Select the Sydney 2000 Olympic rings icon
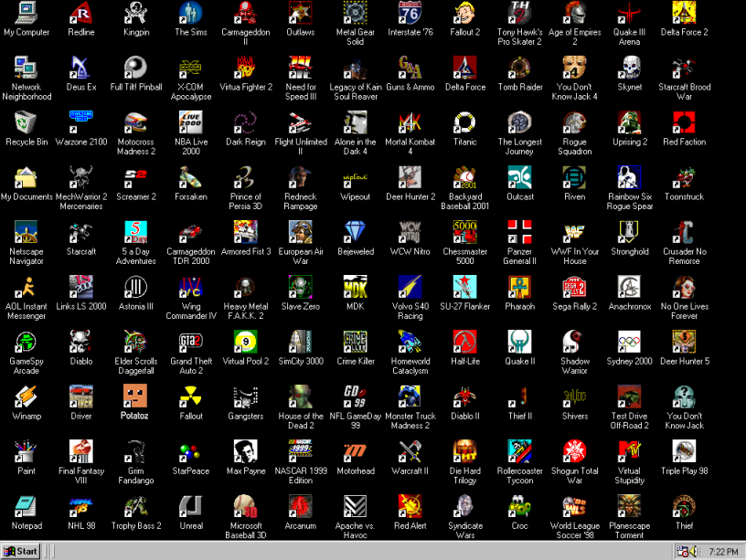746x560 pixels. click(629, 342)
